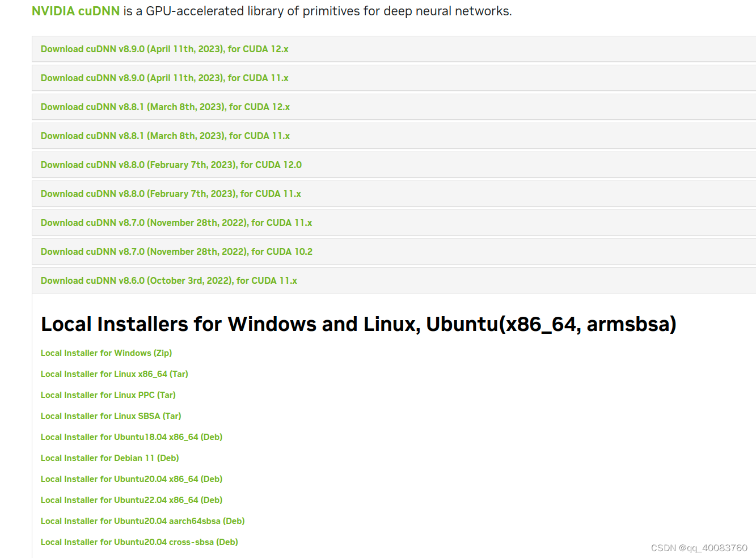756x558 pixels.
Task: Download the Debian 11 Deb installer
Action: (109, 458)
